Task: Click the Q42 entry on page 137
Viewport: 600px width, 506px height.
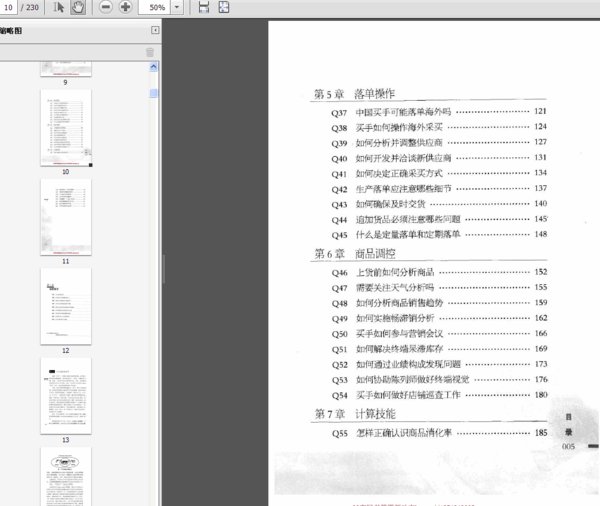Action: pyautogui.click(x=439, y=189)
